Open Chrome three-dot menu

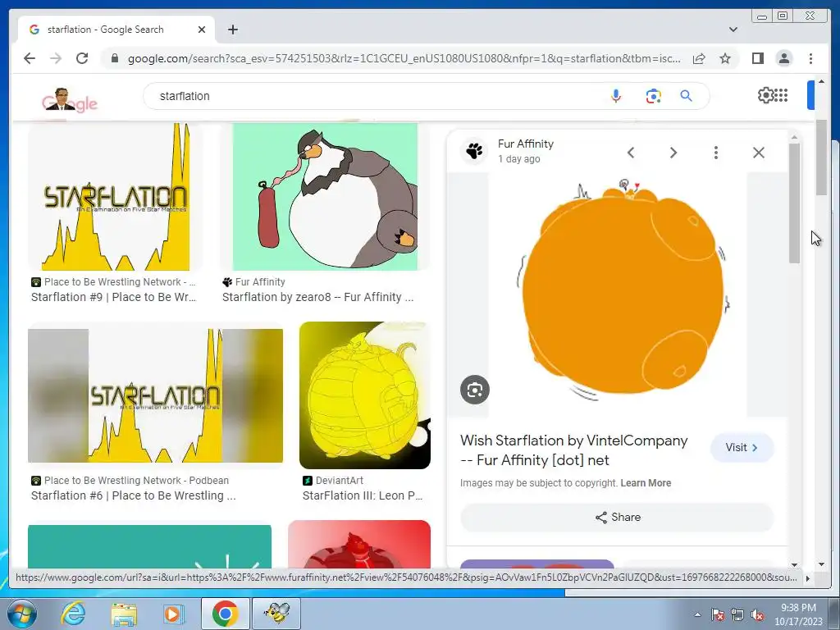(810, 58)
